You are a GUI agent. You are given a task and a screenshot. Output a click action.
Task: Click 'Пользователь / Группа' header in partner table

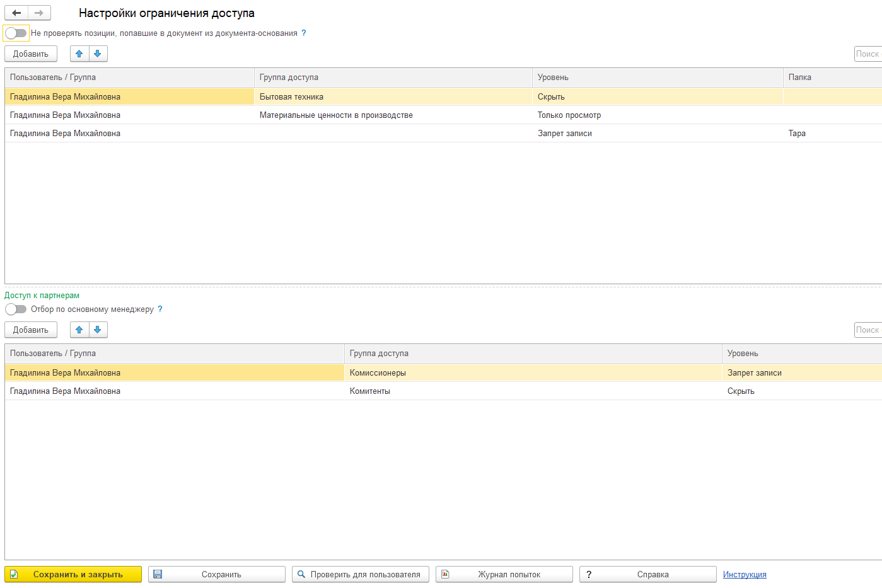[175, 354]
